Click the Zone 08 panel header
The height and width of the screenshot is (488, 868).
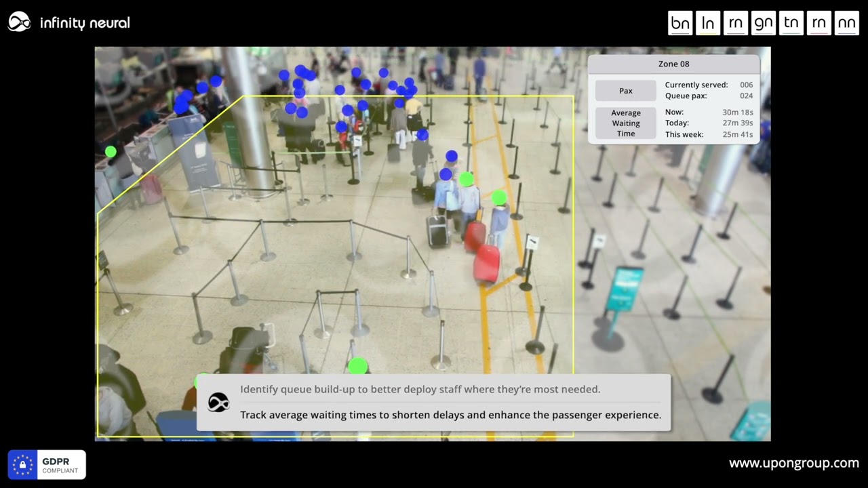674,64
